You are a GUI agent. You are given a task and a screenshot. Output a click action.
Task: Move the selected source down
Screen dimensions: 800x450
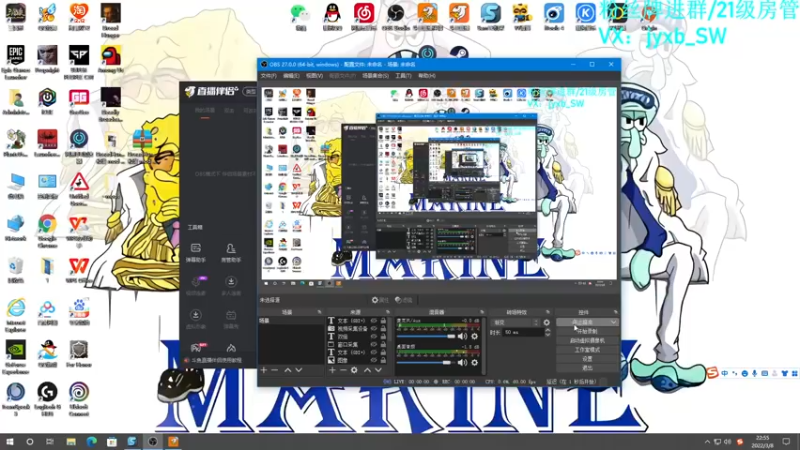[378, 370]
